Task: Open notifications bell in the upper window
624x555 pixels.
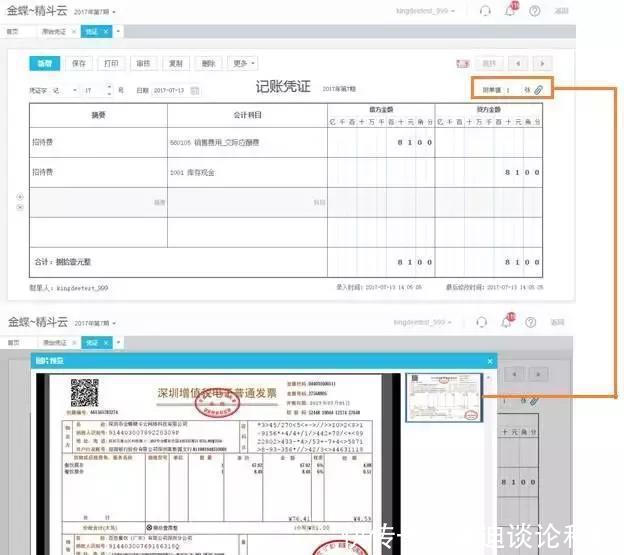Action: (510, 11)
